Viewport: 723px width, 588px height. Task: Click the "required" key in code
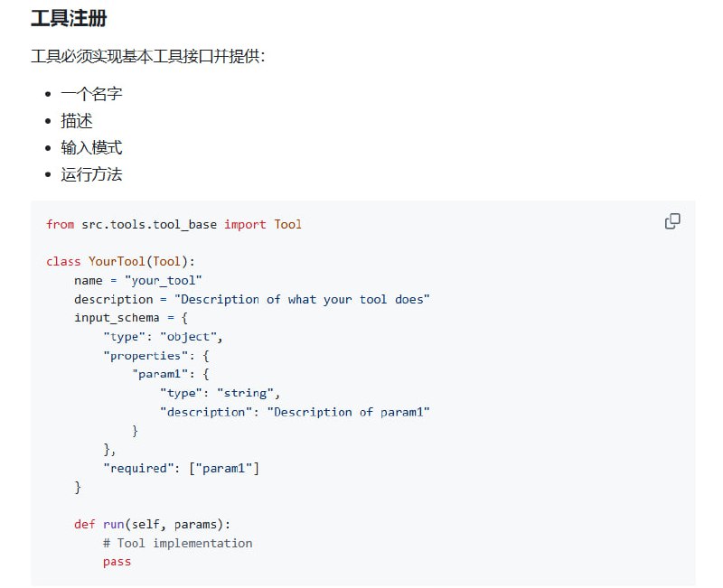(137, 468)
